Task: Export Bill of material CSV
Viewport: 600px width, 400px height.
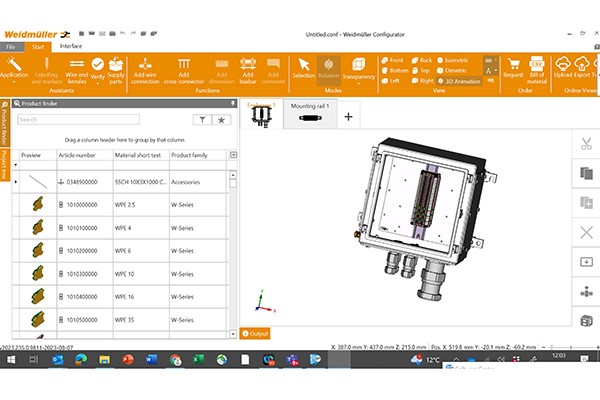Action: (536, 71)
